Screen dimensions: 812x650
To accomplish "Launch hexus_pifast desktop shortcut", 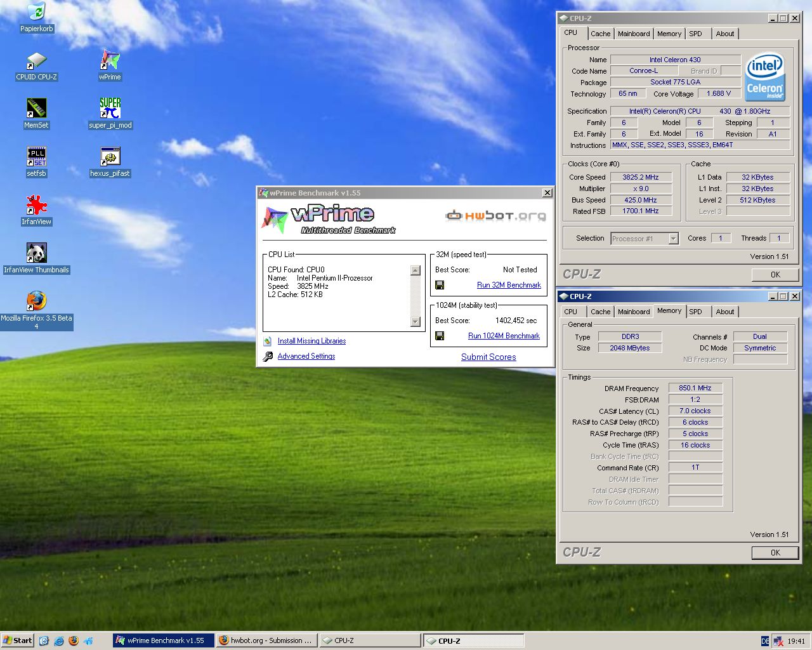I will point(110,162).
